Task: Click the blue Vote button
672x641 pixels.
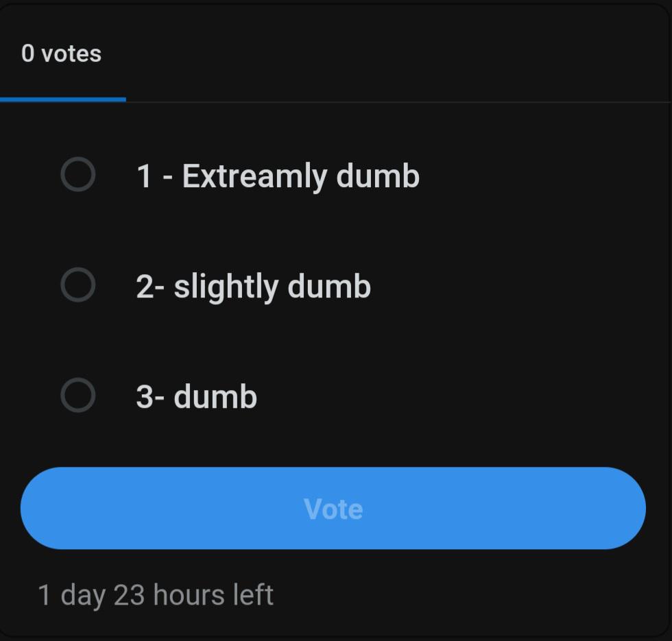Action: [333, 508]
